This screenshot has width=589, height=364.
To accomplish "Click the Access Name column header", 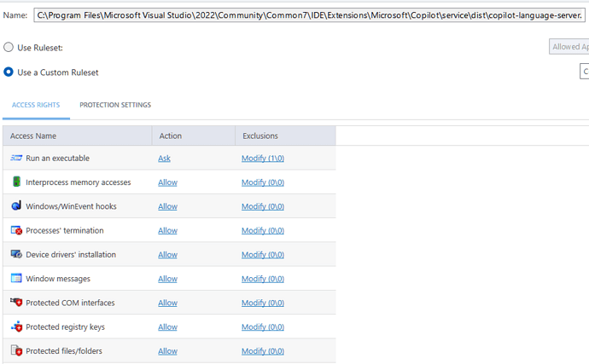I will [x=78, y=136].
